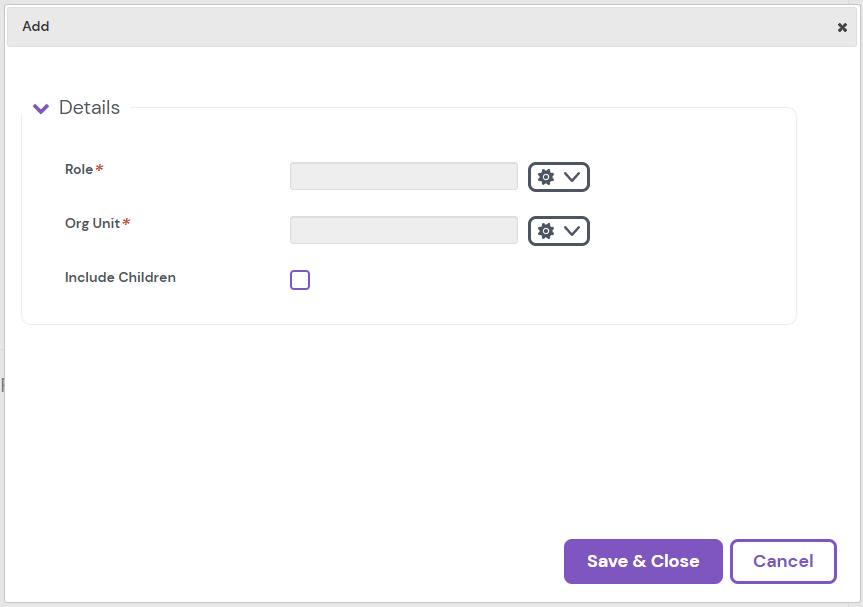Click the Details heading text
This screenshot has width=863, height=607.
coord(91,108)
